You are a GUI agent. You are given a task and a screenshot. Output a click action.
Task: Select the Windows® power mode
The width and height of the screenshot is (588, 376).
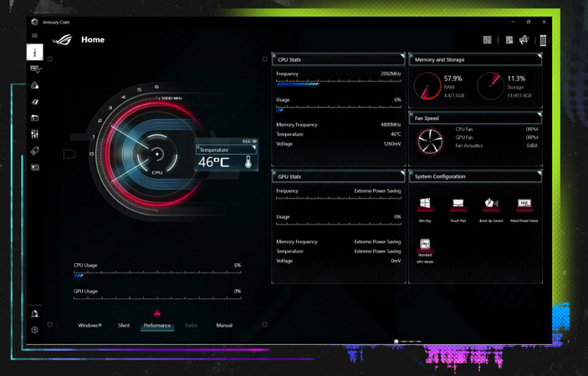tap(89, 325)
